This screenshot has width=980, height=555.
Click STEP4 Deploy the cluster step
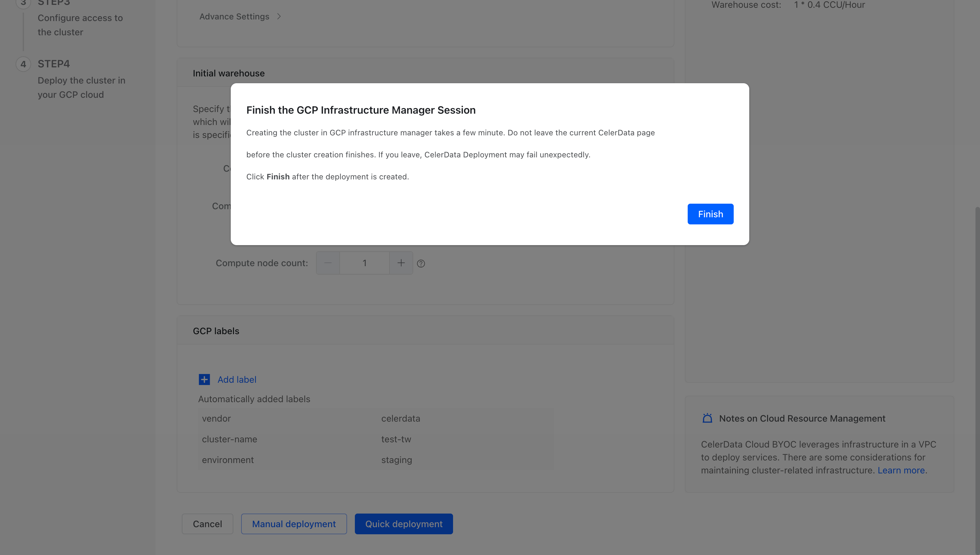pos(81,80)
